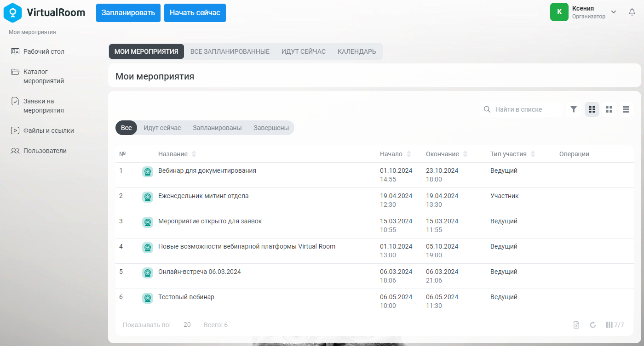
Task: Click the Запланировать button
Action: coord(128,12)
